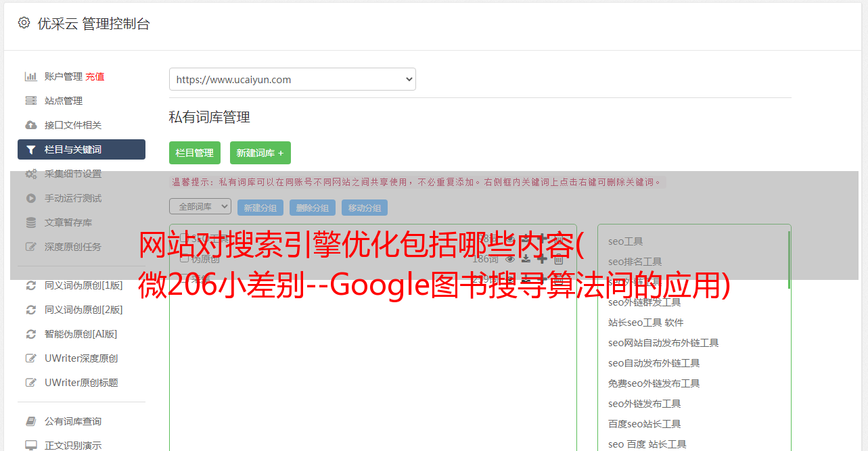The image size is (868, 451).
Task: Click the green 栏目管理 button
Action: click(x=195, y=153)
